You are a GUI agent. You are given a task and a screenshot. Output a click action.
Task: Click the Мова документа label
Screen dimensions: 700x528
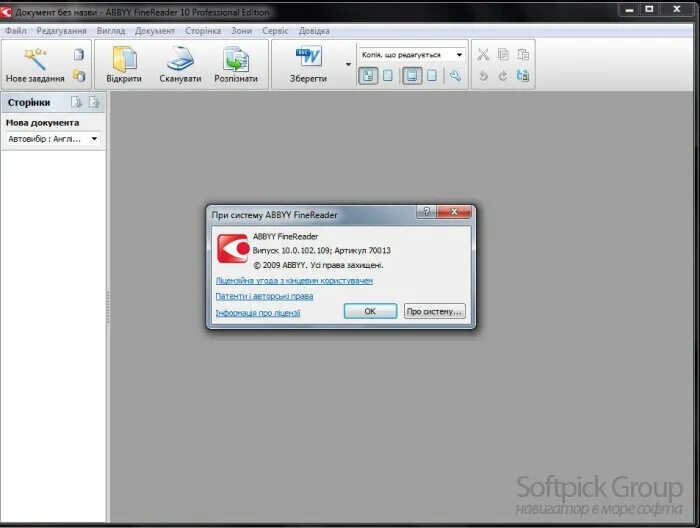point(42,123)
